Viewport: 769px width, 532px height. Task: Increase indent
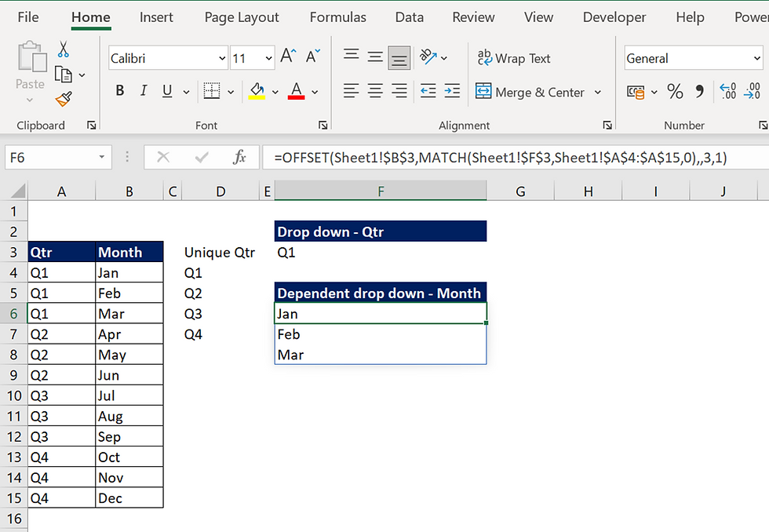coord(452,91)
